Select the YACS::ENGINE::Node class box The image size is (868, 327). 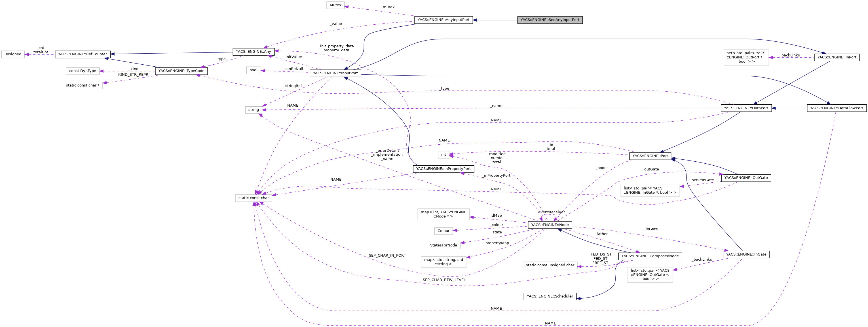tap(550, 225)
